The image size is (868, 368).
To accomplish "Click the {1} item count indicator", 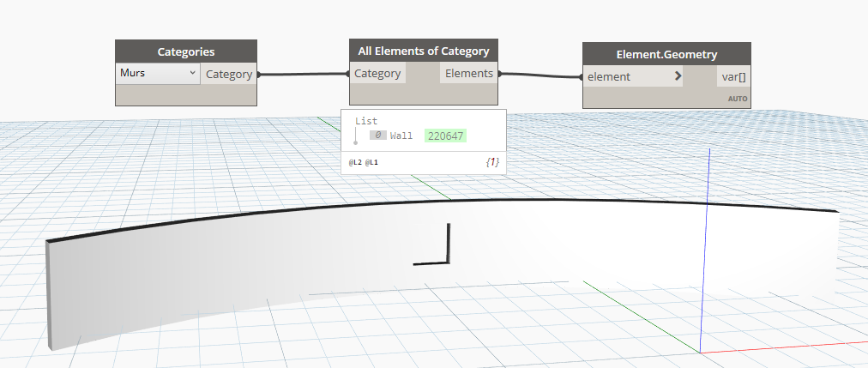I will click(492, 162).
